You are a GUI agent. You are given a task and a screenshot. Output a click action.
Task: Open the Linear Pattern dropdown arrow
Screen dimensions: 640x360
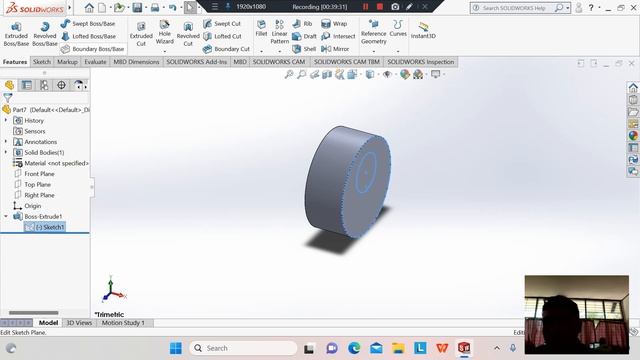[x=280, y=51]
